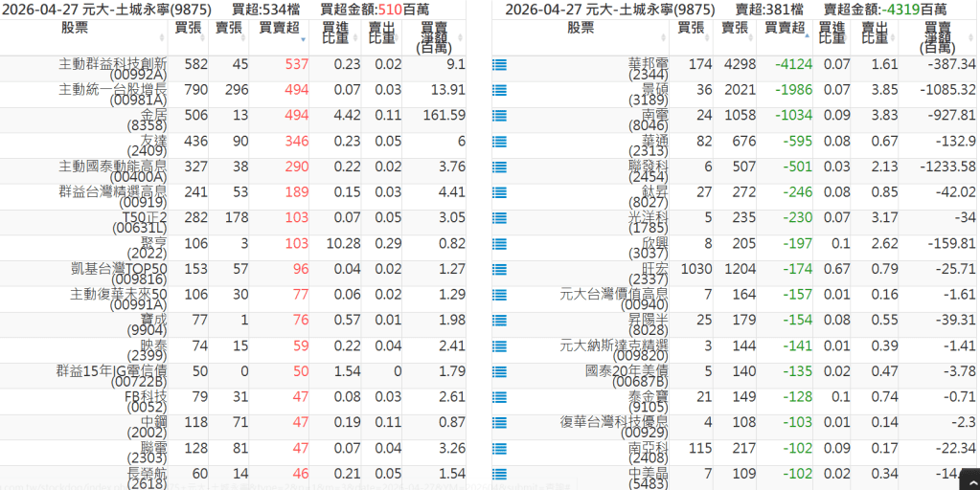Open the list icon for 欣興 (3037)
980x490 pixels.
coord(499,244)
